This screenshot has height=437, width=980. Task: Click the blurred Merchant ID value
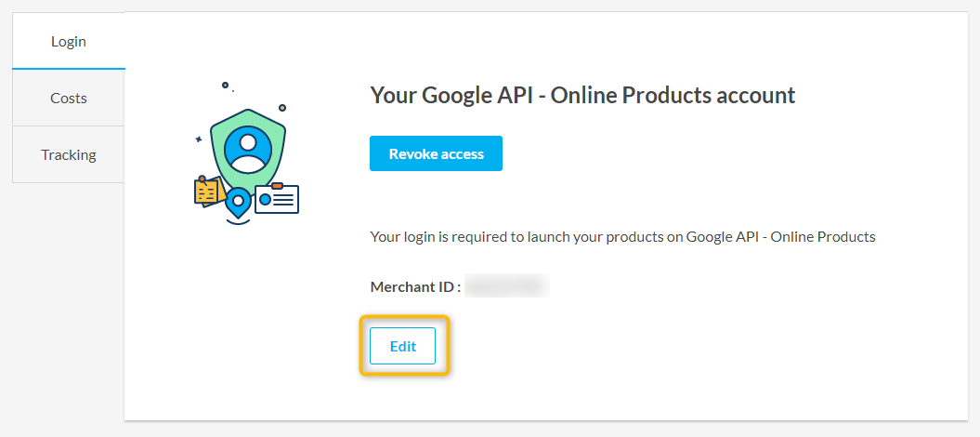pyautogui.click(x=507, y=286)
